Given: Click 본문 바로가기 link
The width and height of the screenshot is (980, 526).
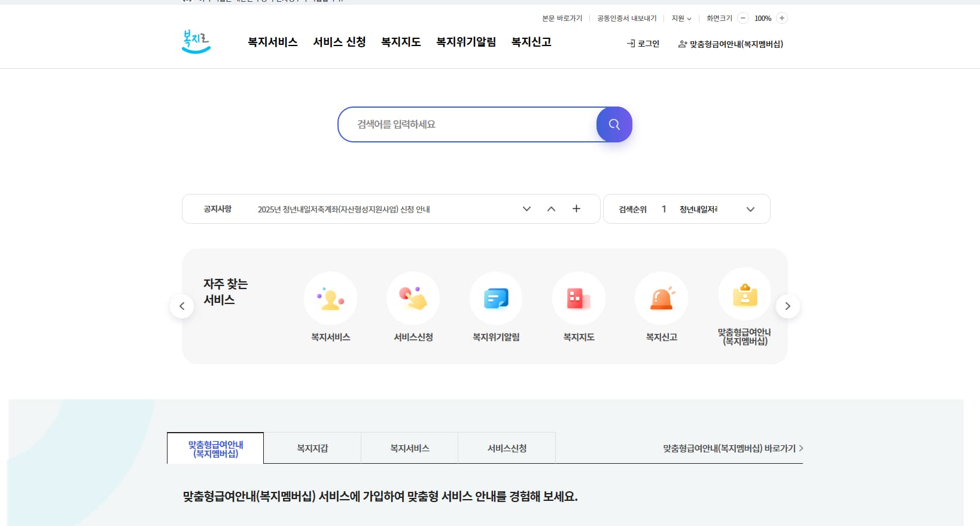Looking at the screenshot, I should 562,19.
